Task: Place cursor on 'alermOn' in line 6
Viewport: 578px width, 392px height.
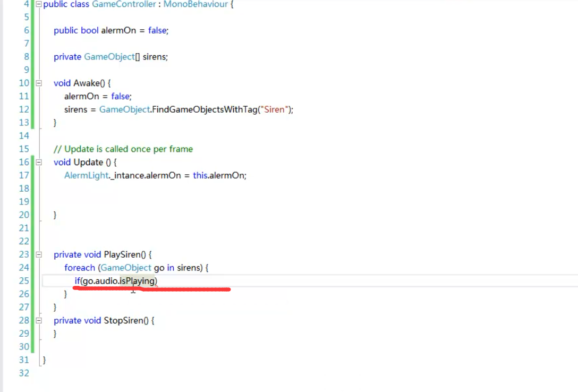Action: (x=118, y=31)
